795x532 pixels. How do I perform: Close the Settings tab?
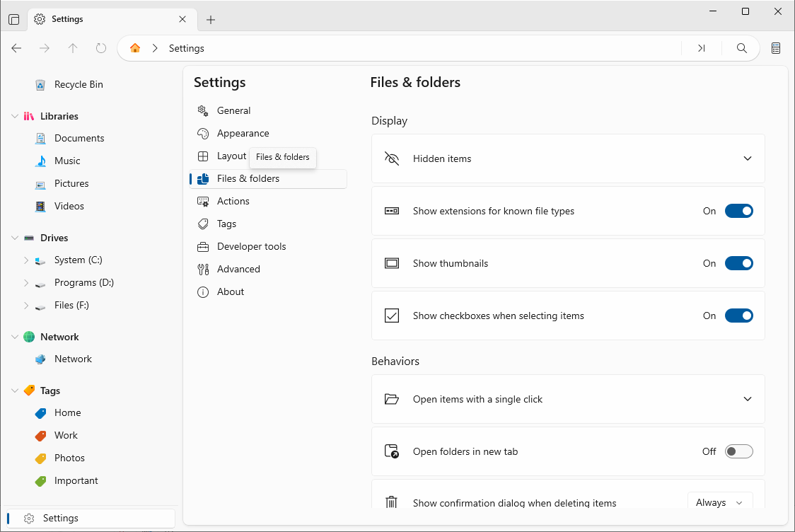pos(182,19)
